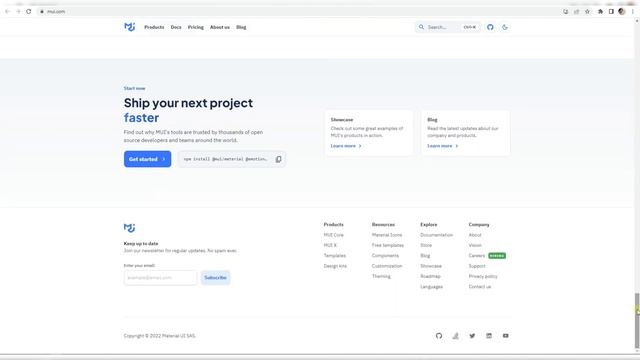Screen dimensions: 640x360
Task: Open About footer link
Action: pos(475,235)
